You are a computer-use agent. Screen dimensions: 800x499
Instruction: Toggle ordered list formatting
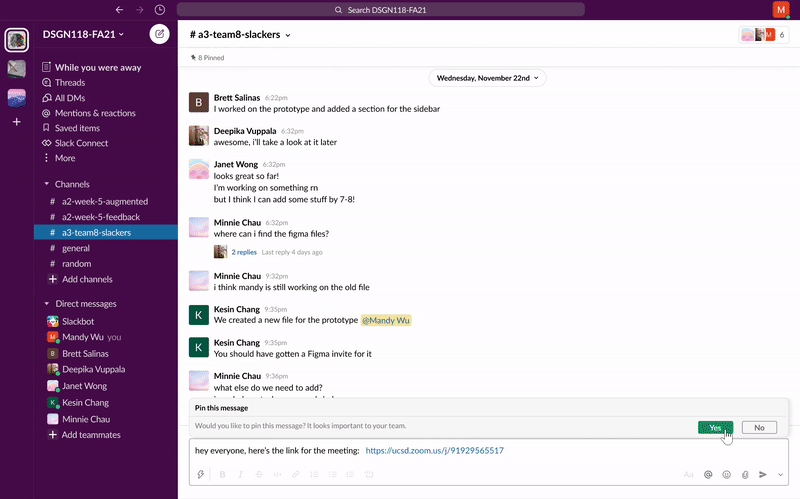(x=314, y=475)
